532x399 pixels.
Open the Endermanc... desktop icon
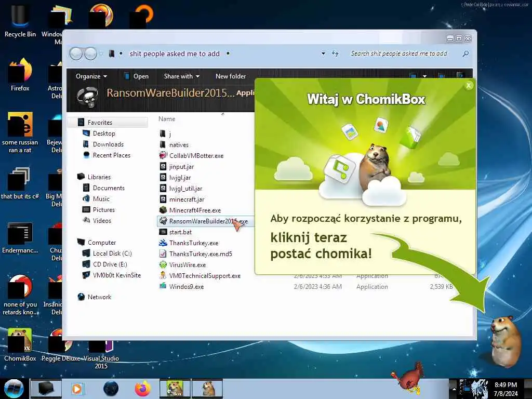point(20,237)
